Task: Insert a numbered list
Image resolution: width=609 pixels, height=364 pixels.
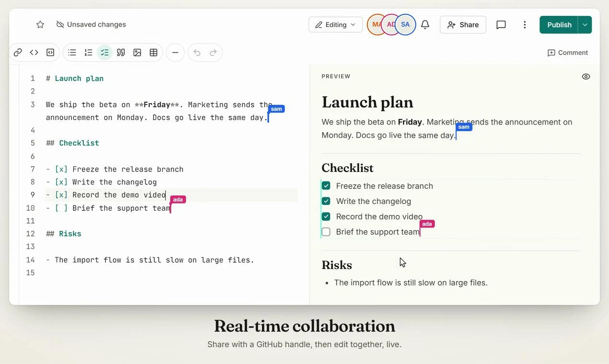Action: pyautogui.click(x=88, y=53)
